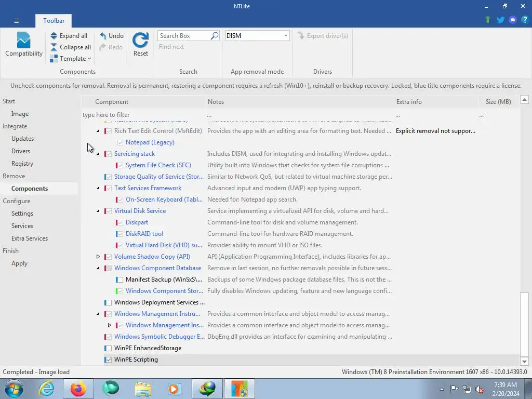Click the Export driver(s) button
This screenshot has width=532, height=399.
pos(323,36)
